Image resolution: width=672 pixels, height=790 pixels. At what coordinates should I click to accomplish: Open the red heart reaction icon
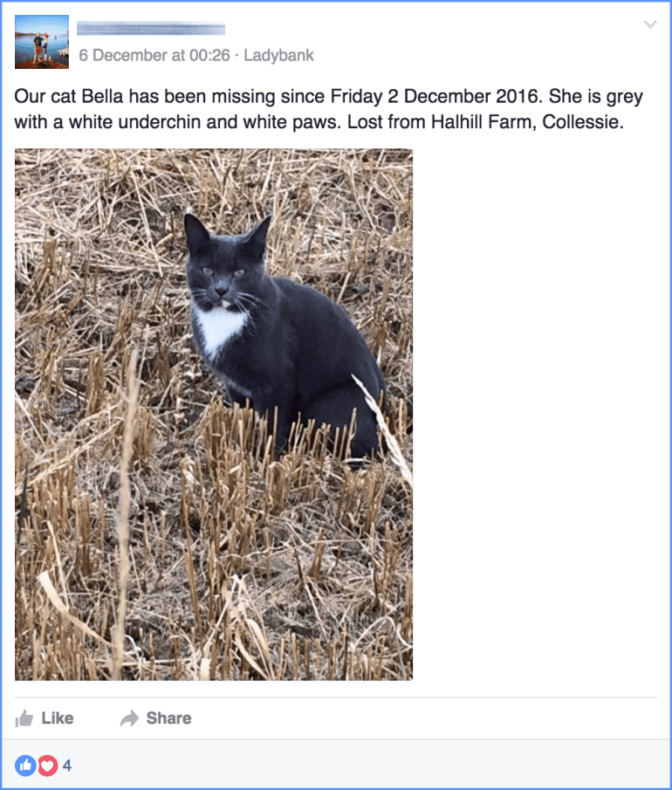[x=47, y=766]
